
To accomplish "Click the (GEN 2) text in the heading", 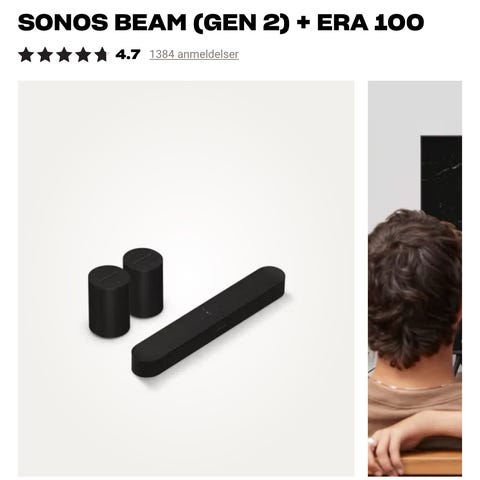I will click(x=240, y=23).
